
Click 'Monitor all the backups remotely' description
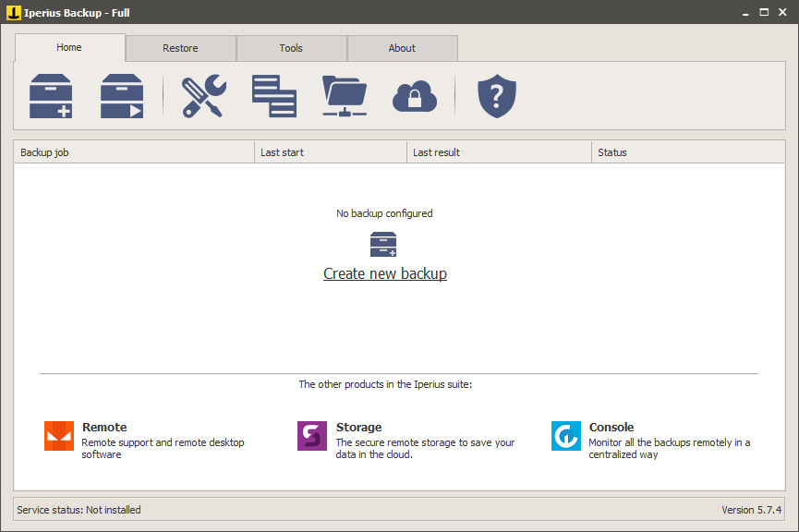click(670, 449)
